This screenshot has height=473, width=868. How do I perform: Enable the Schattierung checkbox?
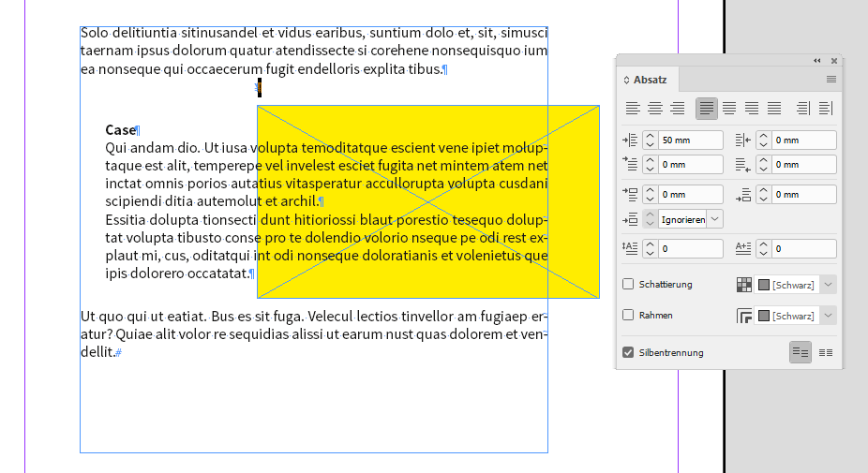coord(628,284)
